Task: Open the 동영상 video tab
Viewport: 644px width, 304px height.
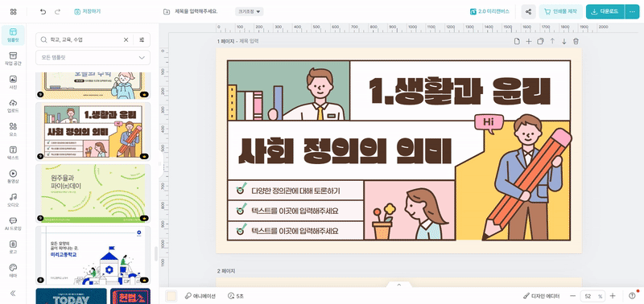Action: 13,176
